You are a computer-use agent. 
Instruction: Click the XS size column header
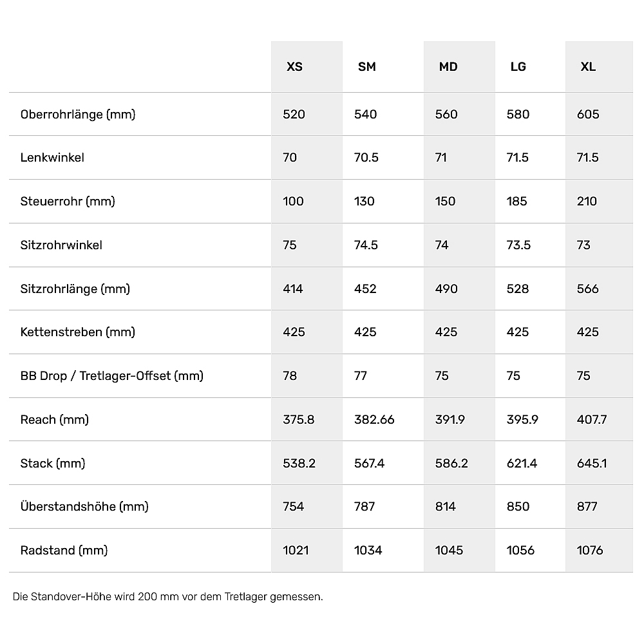click(294, 67)
